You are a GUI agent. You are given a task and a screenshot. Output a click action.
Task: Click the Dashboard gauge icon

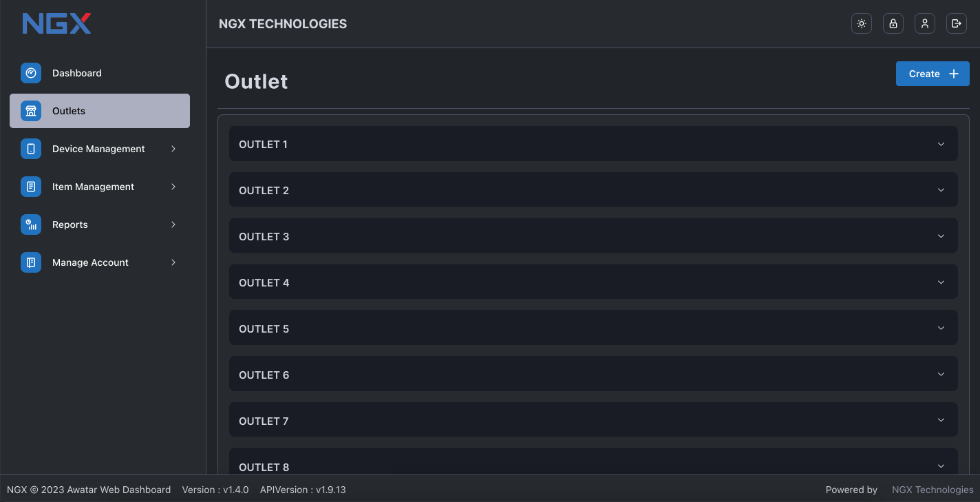(x=31, y=73)
